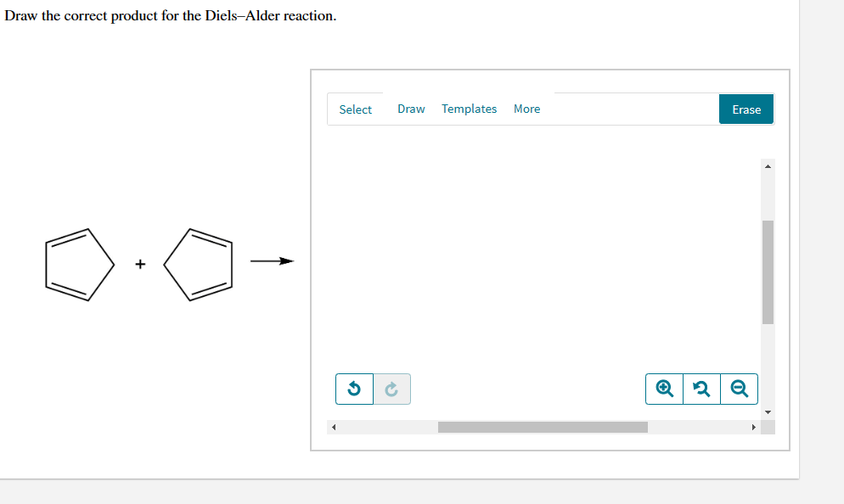
Task: Click the vertical scrollbar up arrow
Action: click(x=768, y=166)
